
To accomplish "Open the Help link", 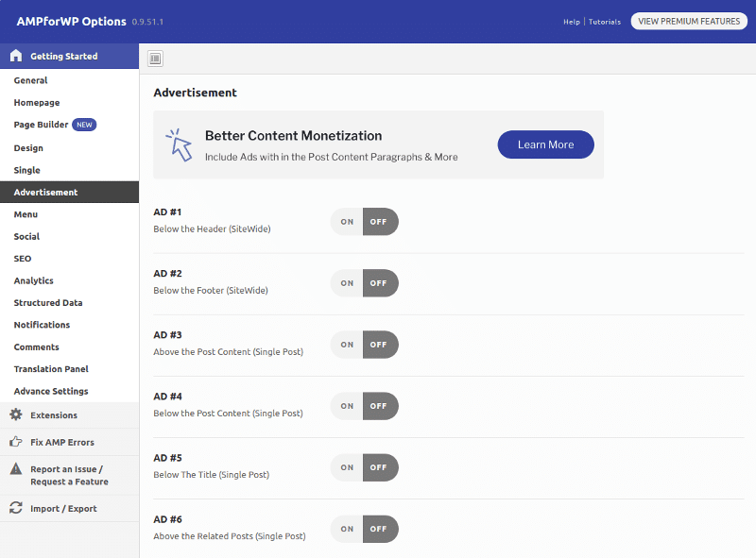I will [x=572, y=22].
